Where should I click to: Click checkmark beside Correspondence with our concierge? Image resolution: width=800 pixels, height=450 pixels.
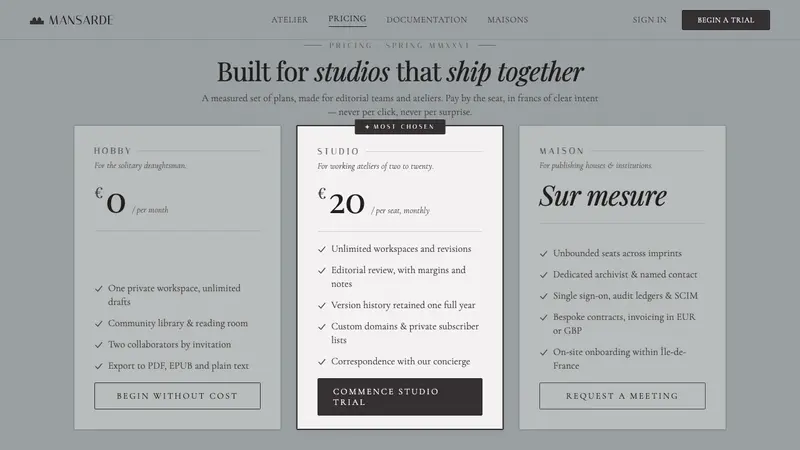[321, 362]
